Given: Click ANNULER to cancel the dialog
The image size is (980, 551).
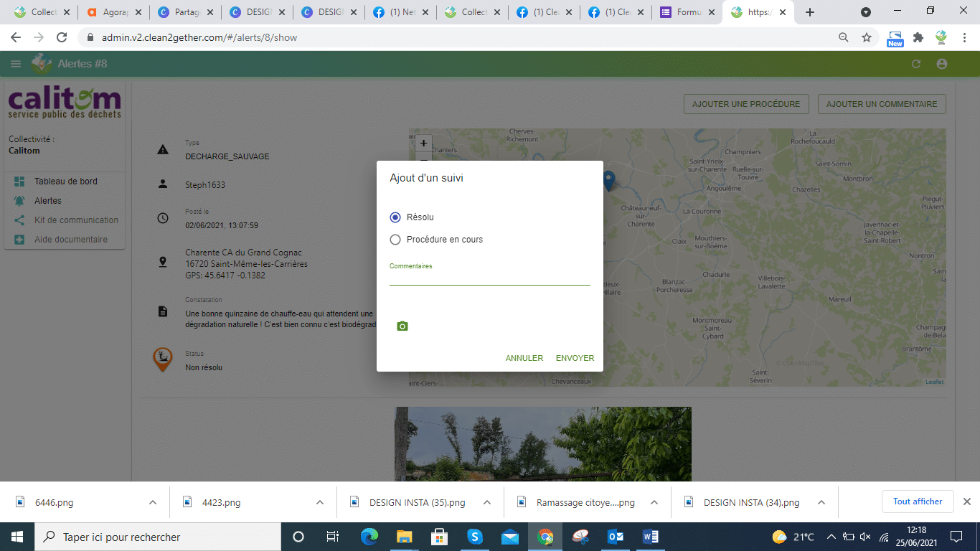Looking at the screenshot, I should pos(524,358).
